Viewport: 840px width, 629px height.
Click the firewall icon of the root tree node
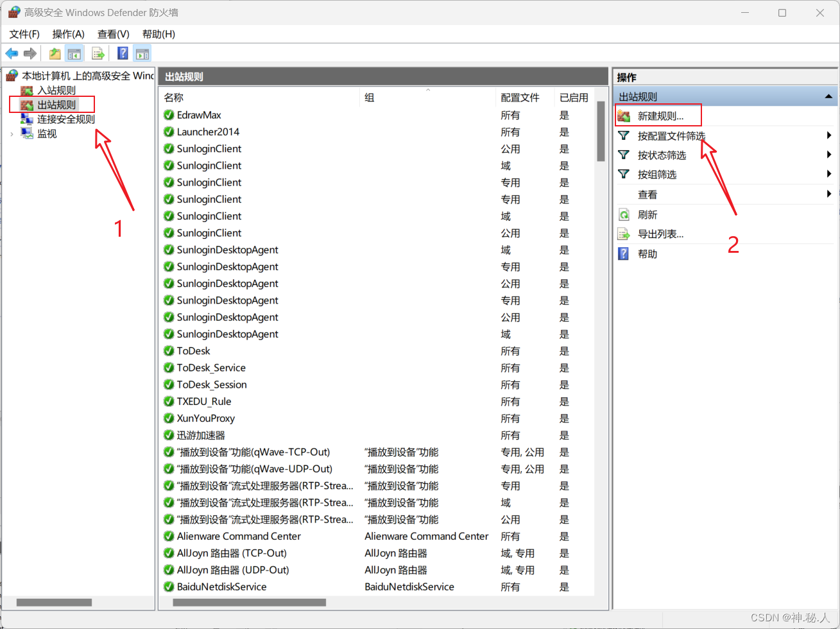(12, 76)
